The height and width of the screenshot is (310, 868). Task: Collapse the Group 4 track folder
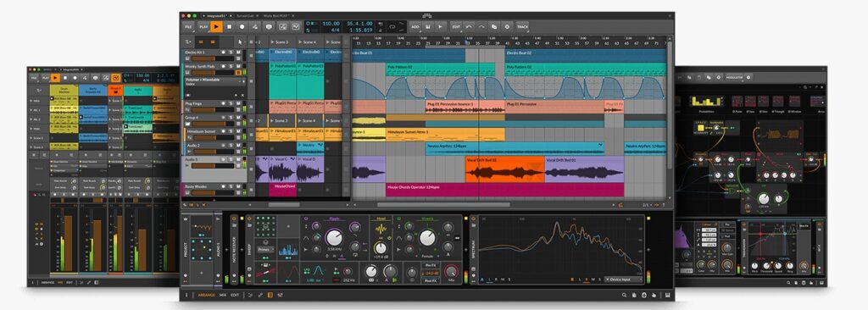[x=187, y=124]
